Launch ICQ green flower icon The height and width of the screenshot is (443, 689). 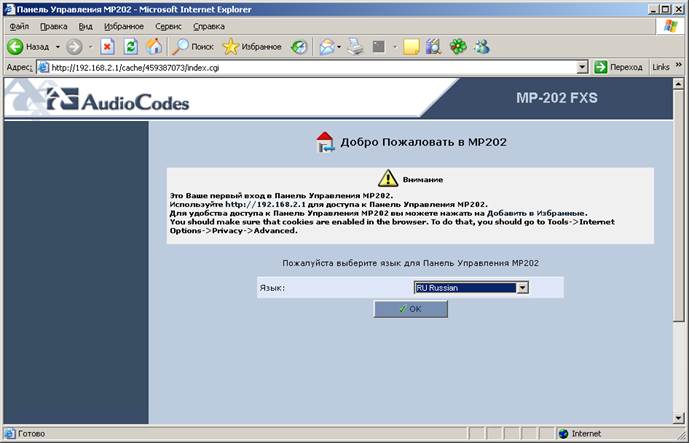pos(458,47)
